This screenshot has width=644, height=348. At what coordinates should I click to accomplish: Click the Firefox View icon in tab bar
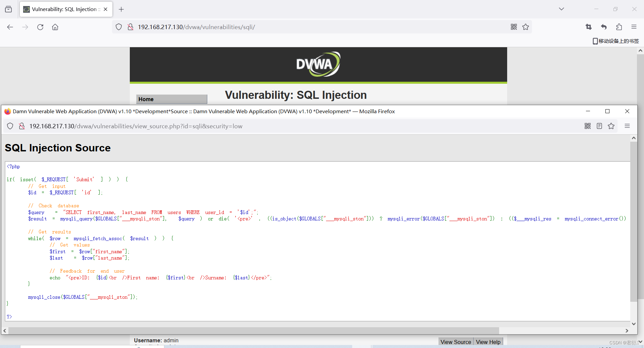8,9
